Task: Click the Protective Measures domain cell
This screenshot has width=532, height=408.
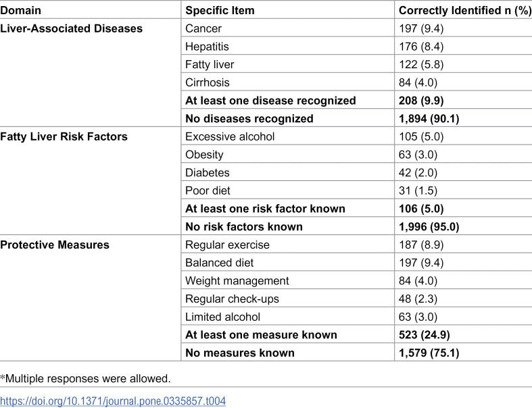Action: (x=55, y=245)
